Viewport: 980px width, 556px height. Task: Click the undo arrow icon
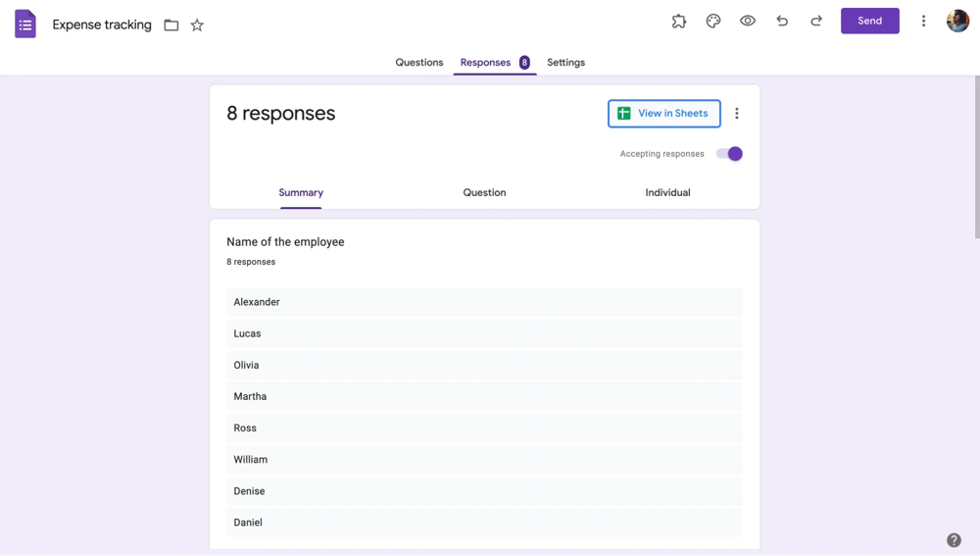pyautogui.click(x=782, y=21)
